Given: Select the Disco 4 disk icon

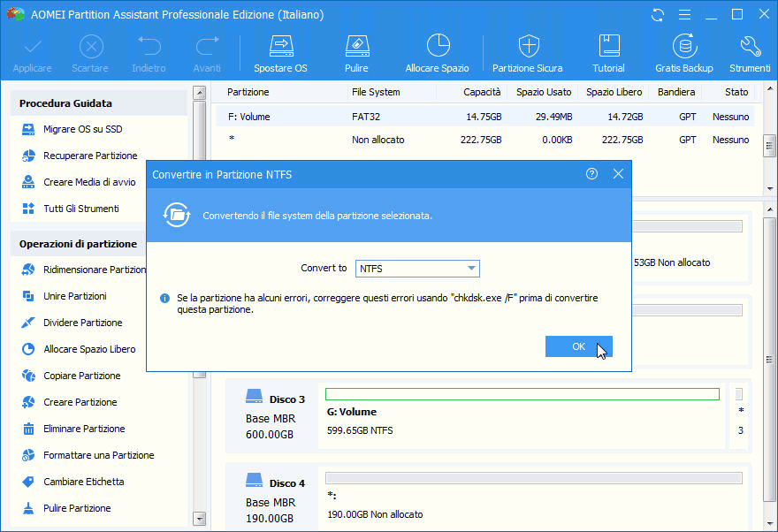Looking at the screenshot, I should point(254,481).
